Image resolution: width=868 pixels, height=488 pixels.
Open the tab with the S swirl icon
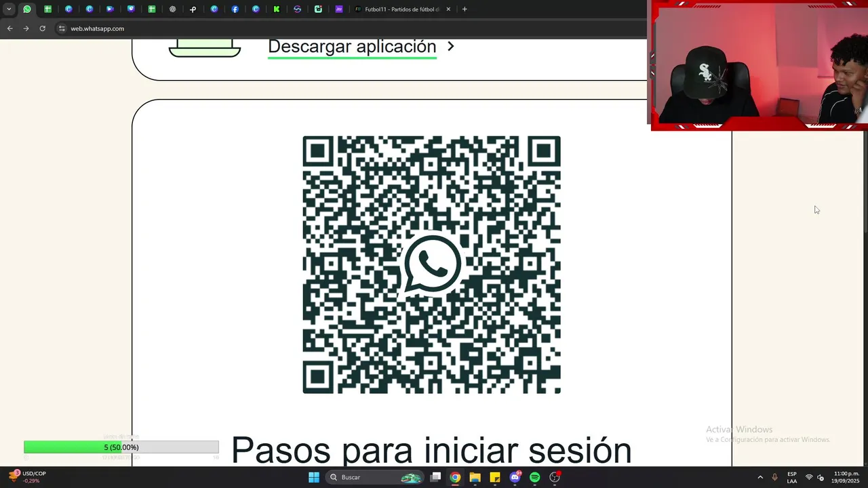point(297,9)
